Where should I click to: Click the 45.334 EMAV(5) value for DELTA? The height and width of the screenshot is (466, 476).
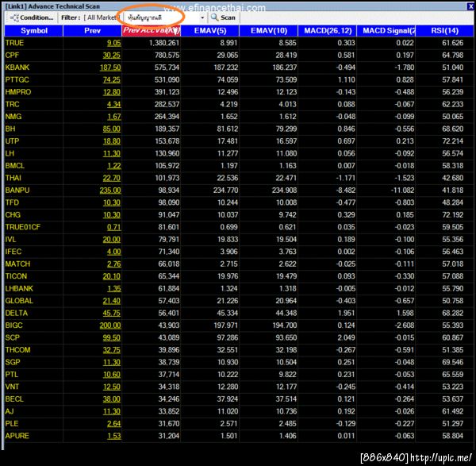(228, 314)
